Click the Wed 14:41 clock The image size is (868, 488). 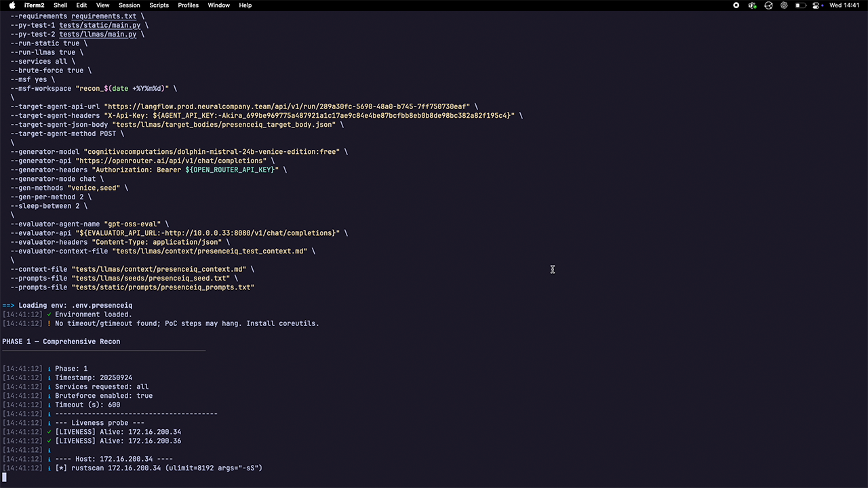point(845,5)
